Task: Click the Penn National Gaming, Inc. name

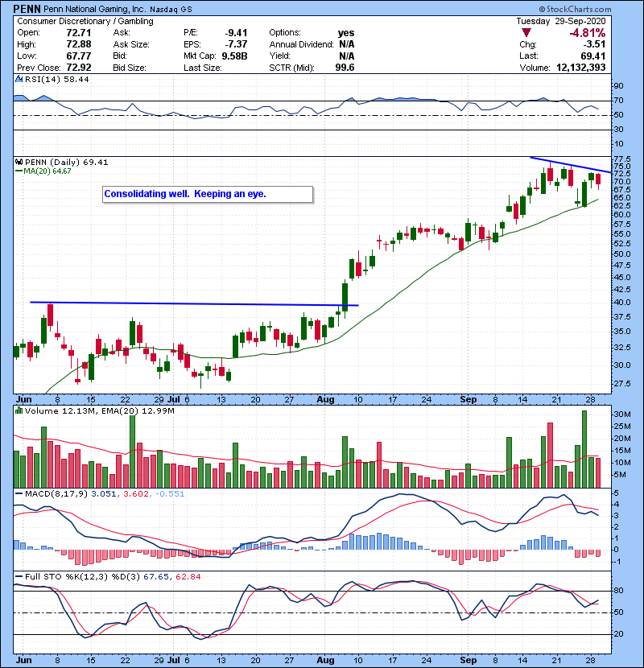Action: (94, 9)
